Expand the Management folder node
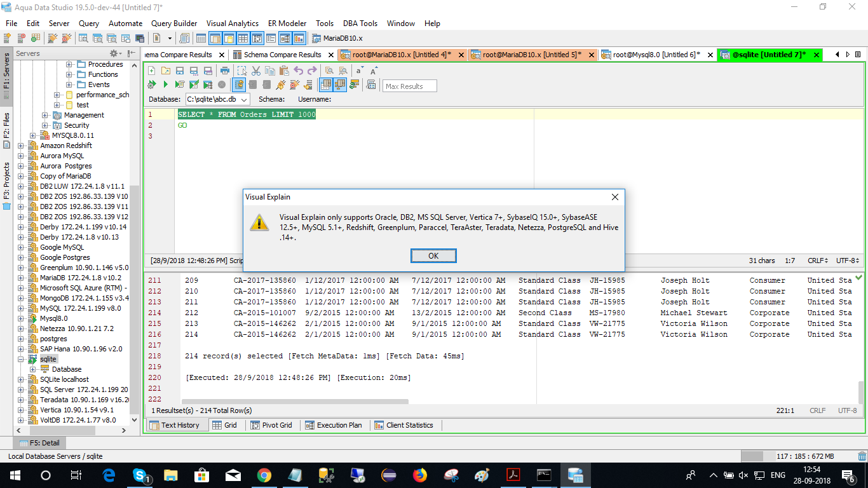The height and width of the screenshot is (488, 868). click(44, 115)
